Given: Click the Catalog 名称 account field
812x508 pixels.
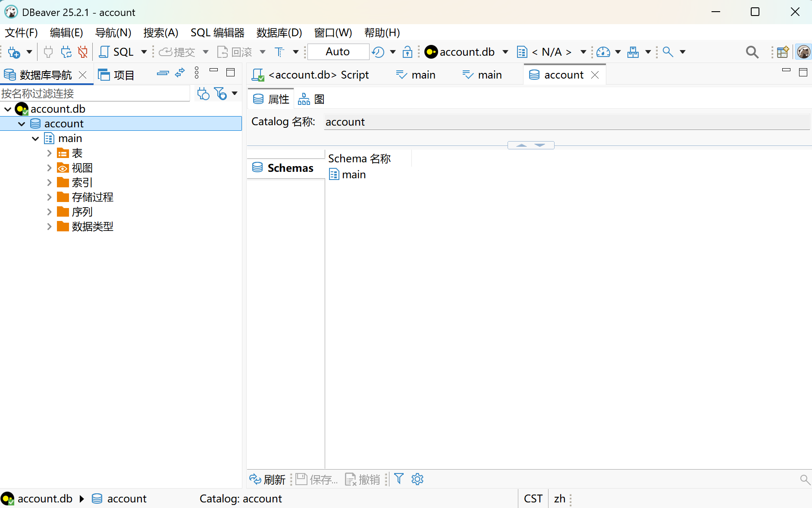Looking at the screenshot, I should tap(567, 122).
